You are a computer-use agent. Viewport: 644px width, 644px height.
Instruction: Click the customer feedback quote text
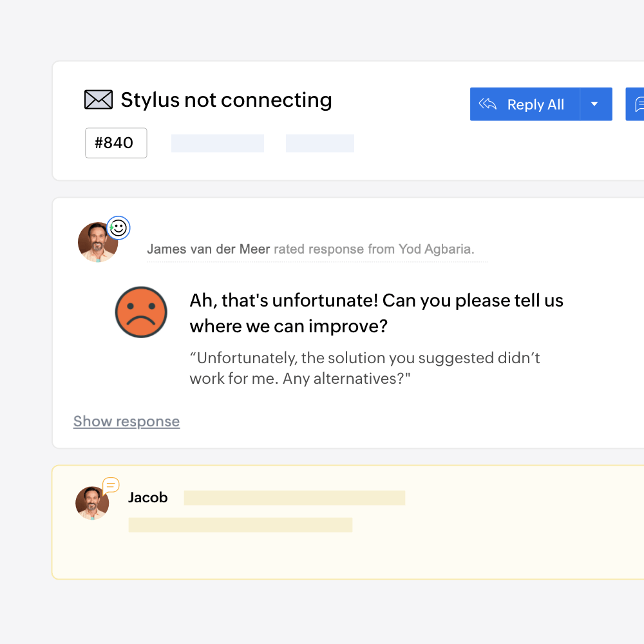click(x=365, y=368)
